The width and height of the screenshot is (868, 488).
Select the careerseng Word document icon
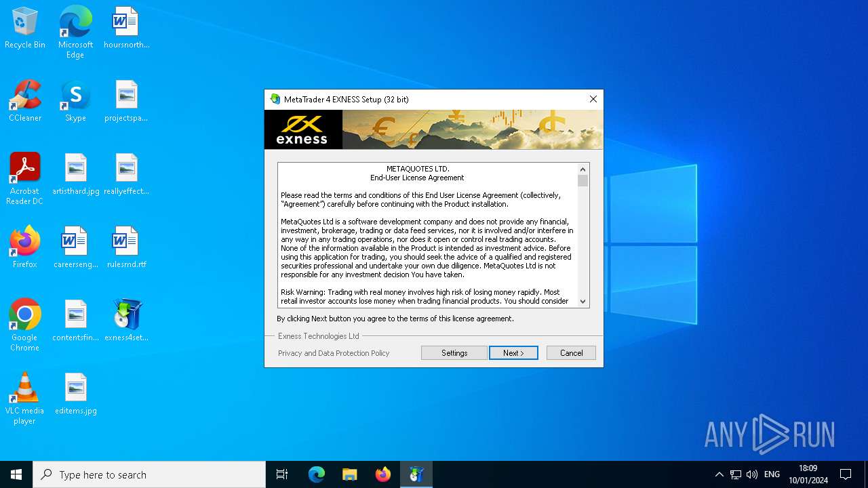pos(75,248)
